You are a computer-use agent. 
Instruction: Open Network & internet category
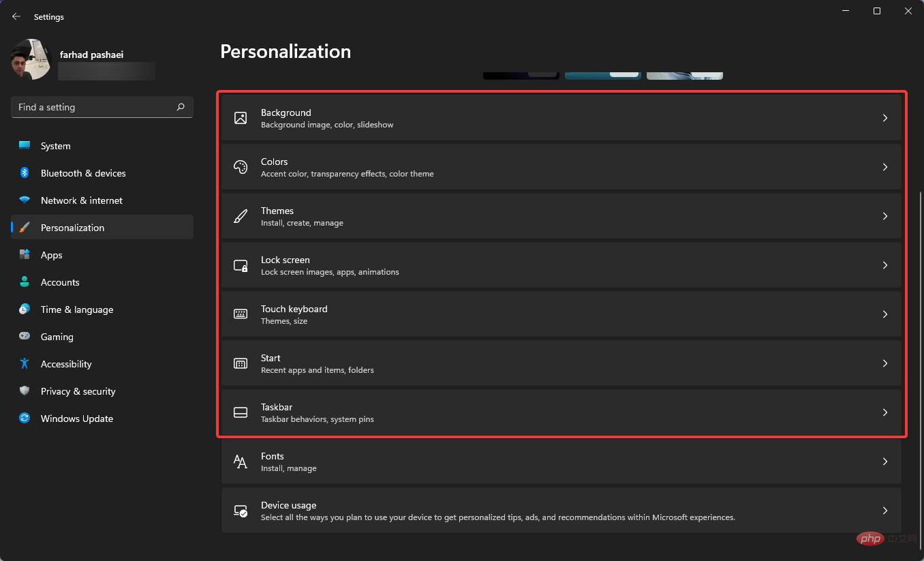pyautogui.click(x=102, y=200)
